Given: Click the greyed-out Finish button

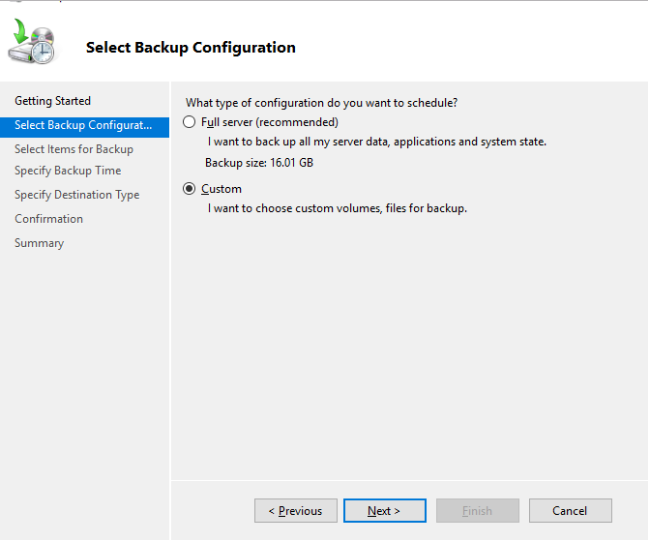Looking at the screenshot, I should coord(478,511).
